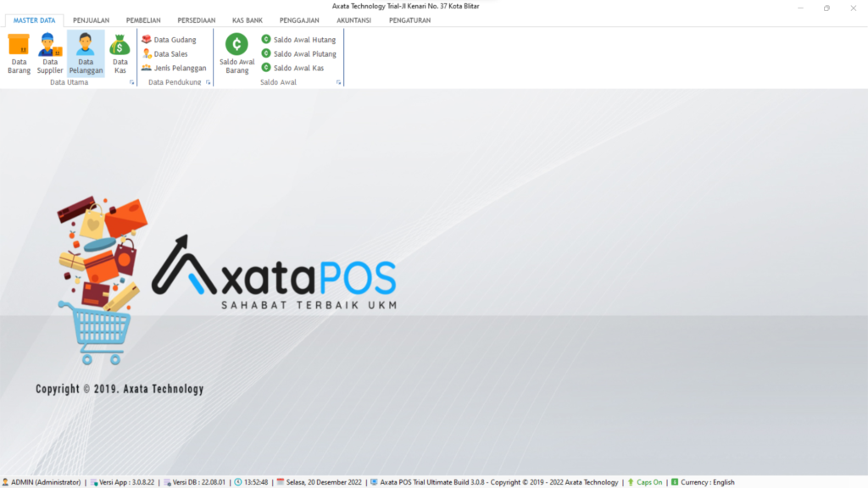Click the ADMIN (Administrator) status entry
The image size is (868, 488).
click(42, 482)
